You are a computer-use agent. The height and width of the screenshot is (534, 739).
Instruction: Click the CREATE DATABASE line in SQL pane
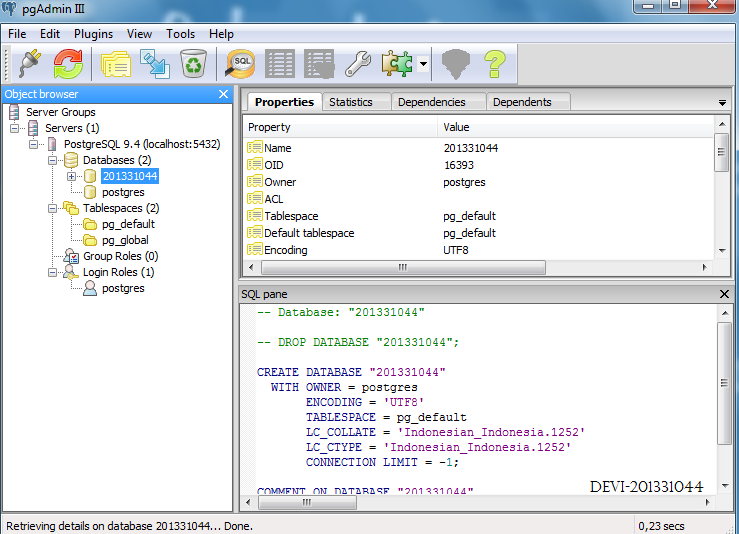pos(351,372)
